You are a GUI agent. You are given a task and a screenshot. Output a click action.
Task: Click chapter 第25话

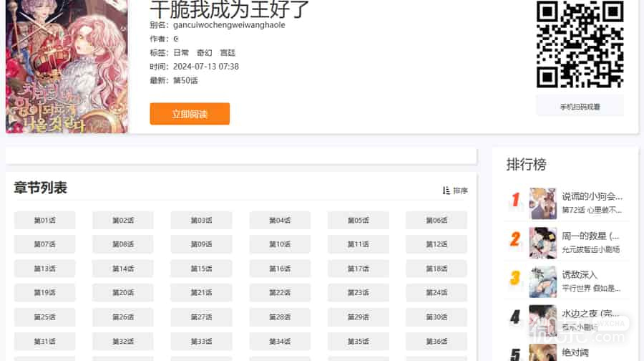[45, 317]
